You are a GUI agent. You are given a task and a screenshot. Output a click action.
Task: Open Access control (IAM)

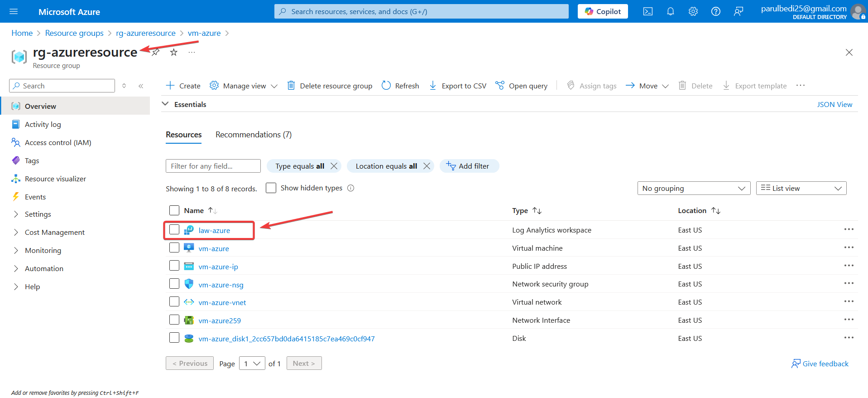point(58,142)
